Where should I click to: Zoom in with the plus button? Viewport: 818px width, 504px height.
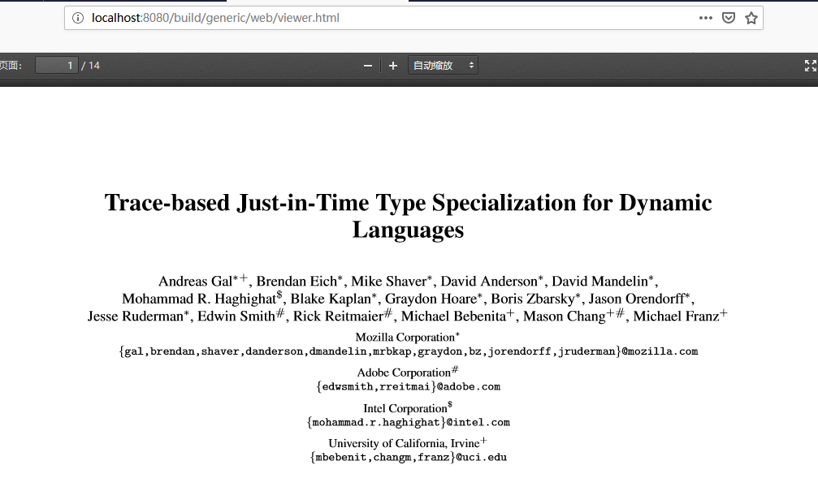click(393, 66)
